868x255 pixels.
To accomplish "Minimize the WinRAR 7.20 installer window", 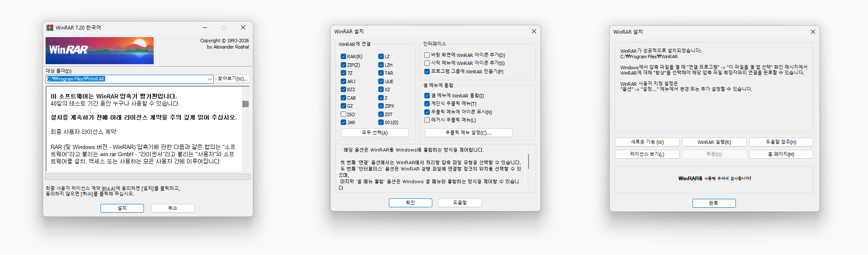I will (205, 27).
